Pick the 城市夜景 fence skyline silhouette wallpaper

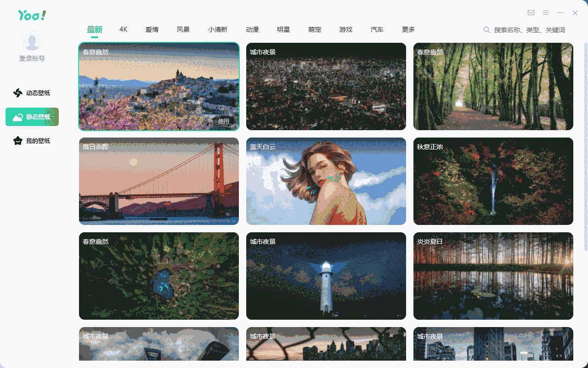pyautogui.click(x=326, y=344)
